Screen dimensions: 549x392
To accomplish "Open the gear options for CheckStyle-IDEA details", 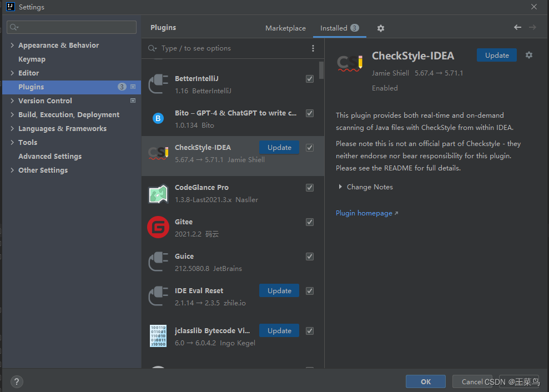I will [x=529, y=55].
